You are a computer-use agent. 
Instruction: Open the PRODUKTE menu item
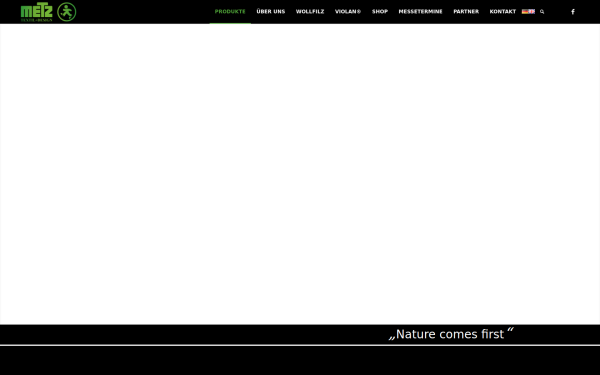pyautogui.click(x=230, y=11)
